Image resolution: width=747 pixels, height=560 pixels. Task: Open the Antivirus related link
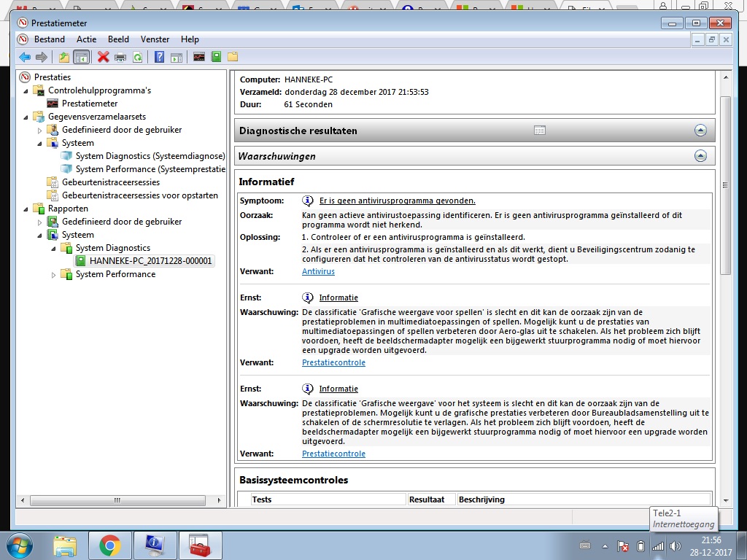coord(318,271)
